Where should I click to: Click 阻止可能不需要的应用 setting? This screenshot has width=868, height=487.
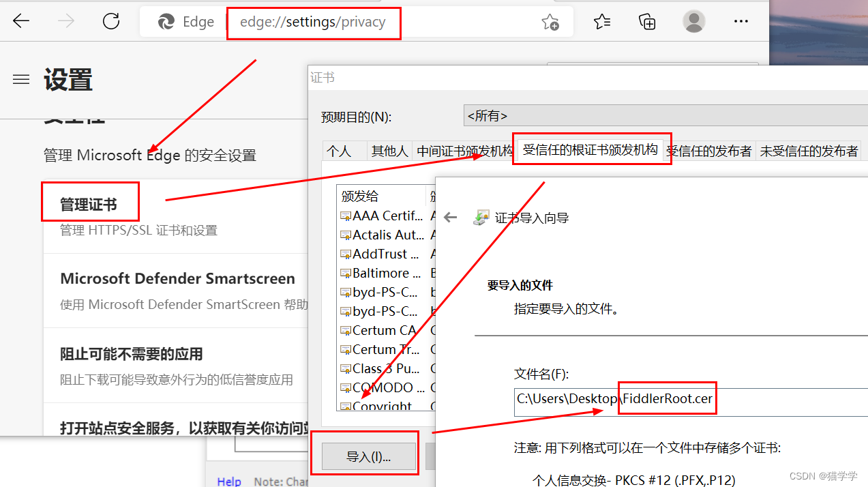tap(132, 354)
